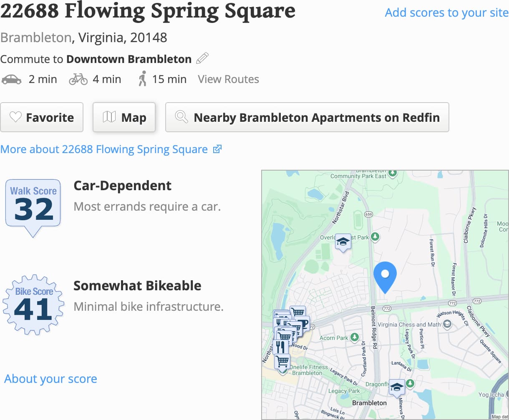Click the walking person commute icon
509x420 pixels.
point(142,78)
